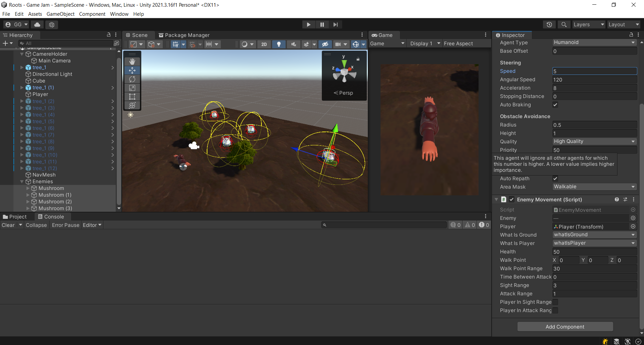The height and width of the screenshot is (345, 644).
Task: Select the Rotate tool
Action: [132, 79]
